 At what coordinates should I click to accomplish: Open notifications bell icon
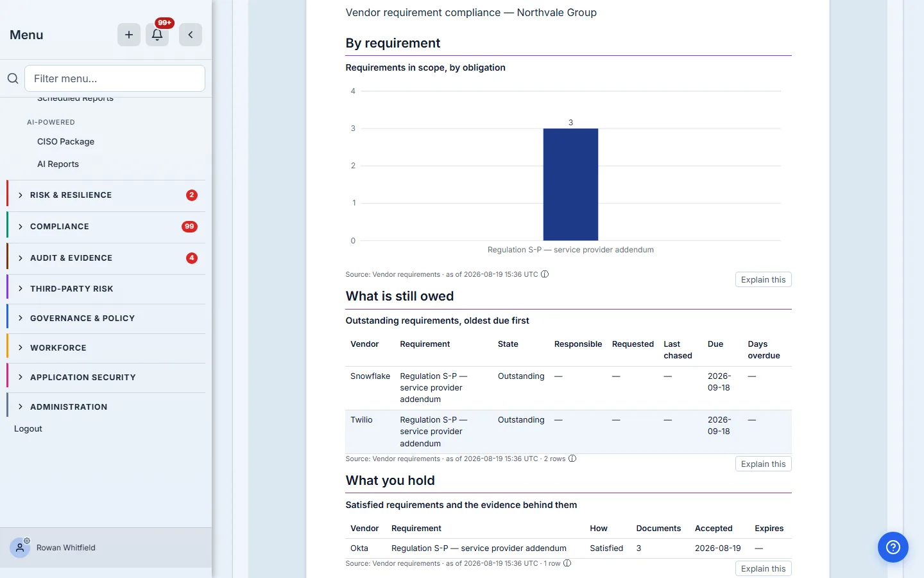157,35
